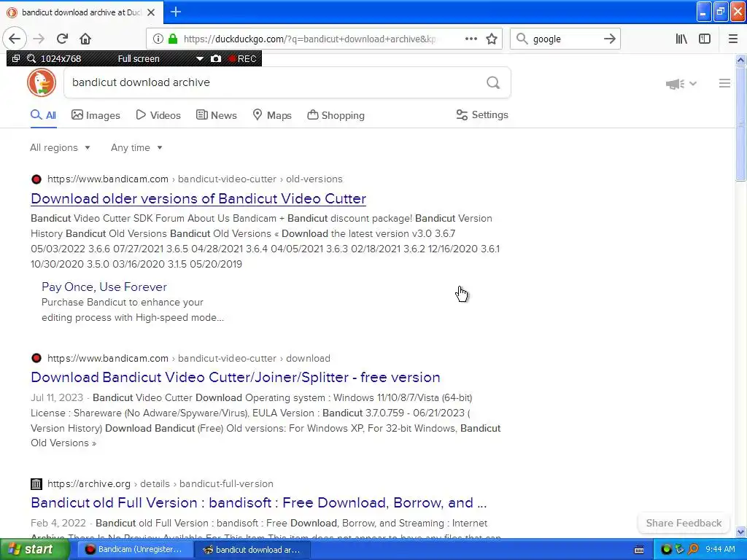747x560 pixels.
Task: Click page scrollbar up arrow
Action: 740,60
